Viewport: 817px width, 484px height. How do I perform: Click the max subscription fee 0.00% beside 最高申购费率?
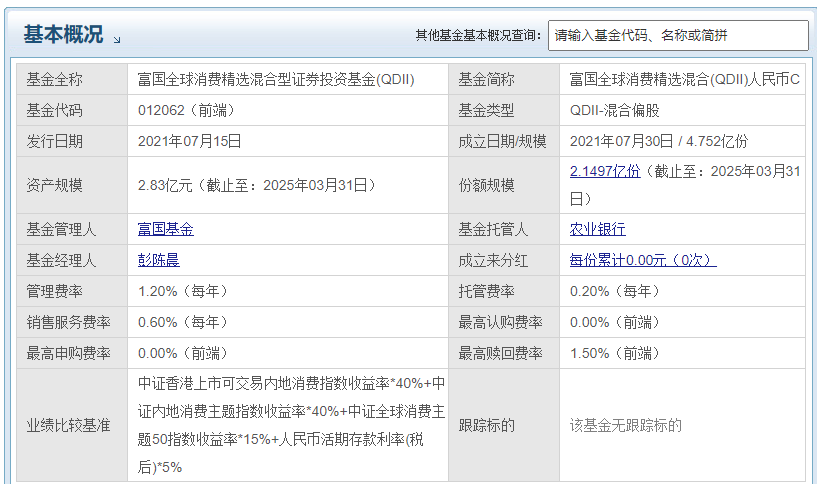point(182,353)
